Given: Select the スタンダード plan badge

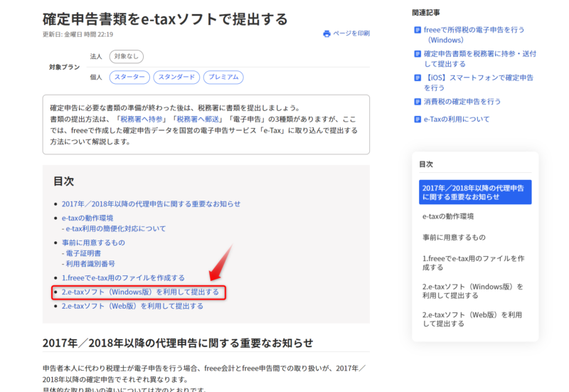Looking at the screenshot, I should tap(176, 77).
